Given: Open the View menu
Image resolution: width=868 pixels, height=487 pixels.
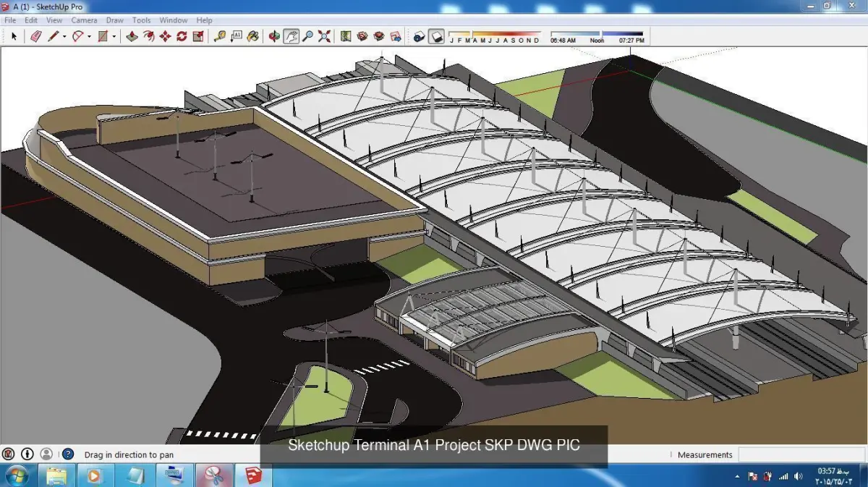Looking at the screenshot, I should tap(54, 20).
